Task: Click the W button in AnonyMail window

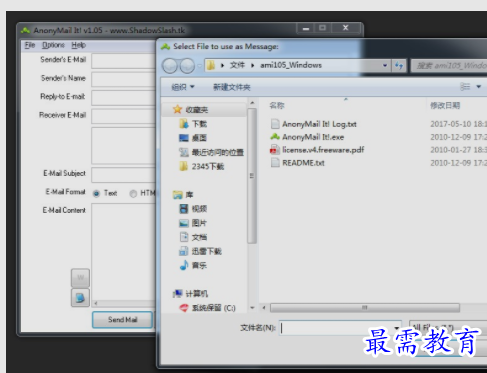Action: [x=80, y=278]
